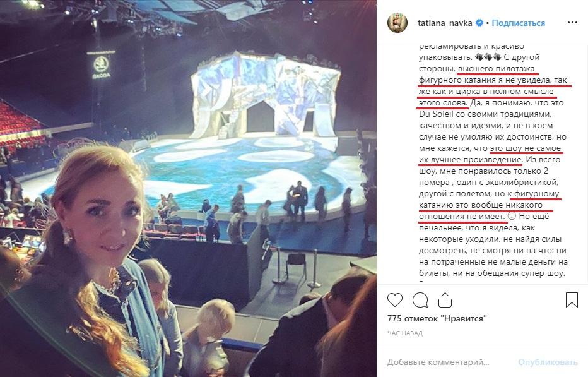The width and height of the screenshot is (588, 377).
Task: Click the selfie photo of the arena
Action: tap(188, 188)
